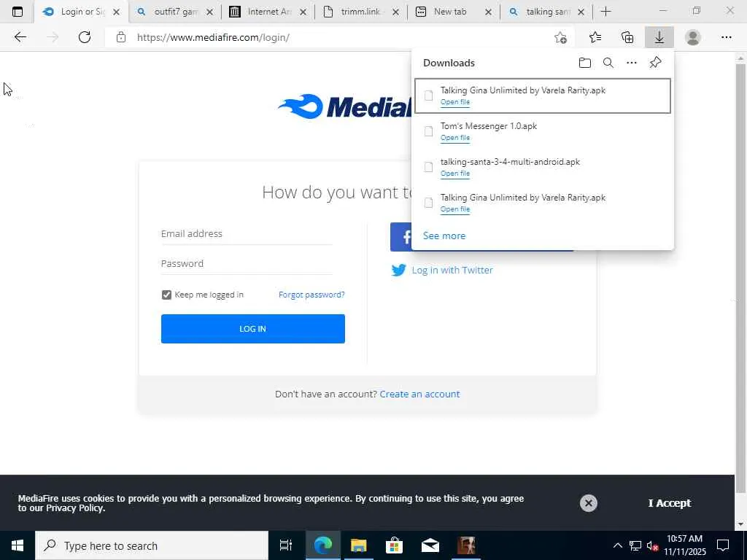747x560 pixels.
Task: Select talking-santa-3-4-multi-android.apk download entry
Action: point(543,167)
